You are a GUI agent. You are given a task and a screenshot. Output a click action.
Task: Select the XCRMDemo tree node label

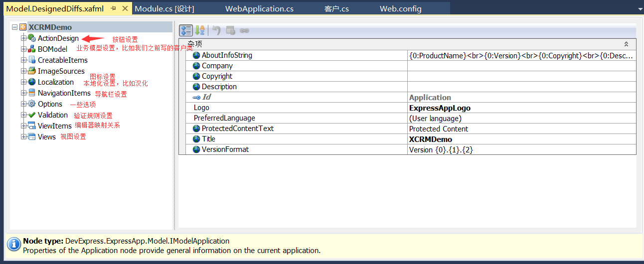50,27
